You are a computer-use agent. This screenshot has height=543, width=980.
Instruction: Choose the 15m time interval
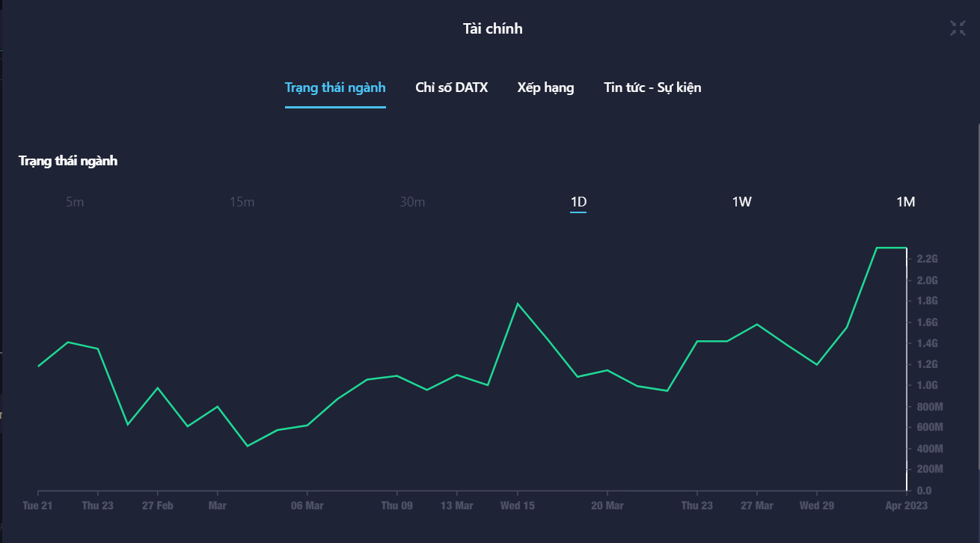pos(242,202)
